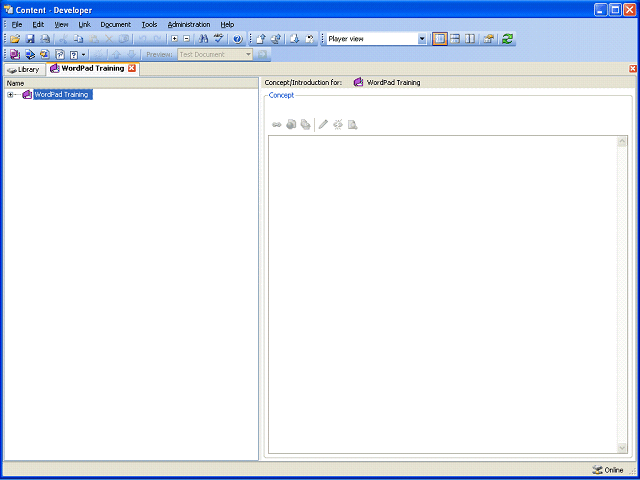This screenshot has width=640, height=480.
Task: Open the Help menu
Action: (227, 24)
